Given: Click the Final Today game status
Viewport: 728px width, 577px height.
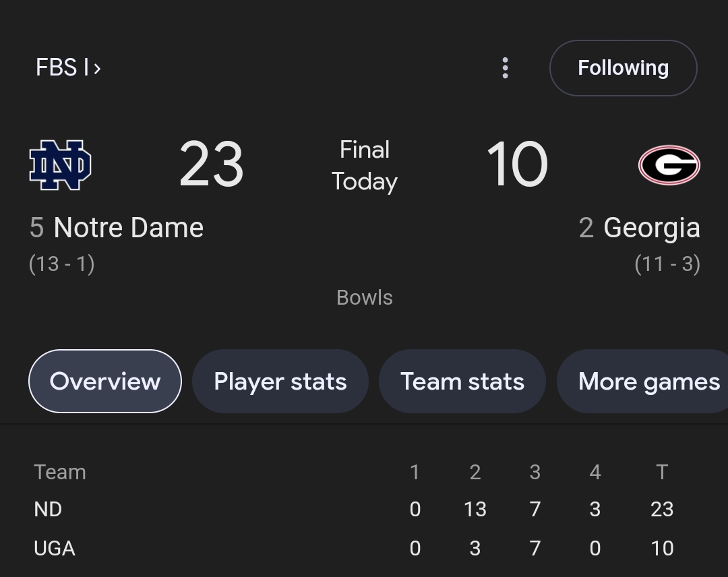Looking at the screenshot, I should click(365, 166).
